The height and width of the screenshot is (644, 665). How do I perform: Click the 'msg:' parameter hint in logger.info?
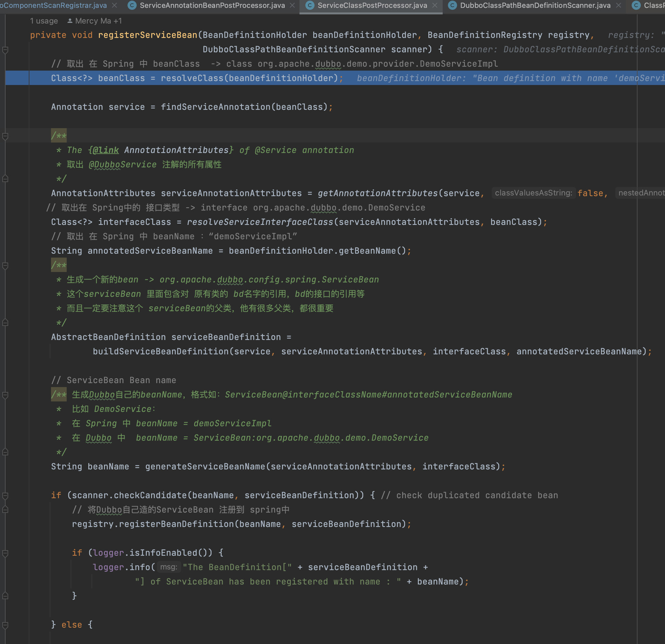[169, 567]
